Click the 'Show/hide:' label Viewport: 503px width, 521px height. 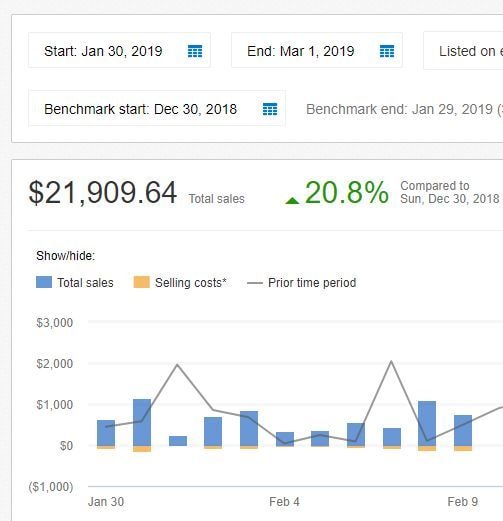tap(66, 256)
